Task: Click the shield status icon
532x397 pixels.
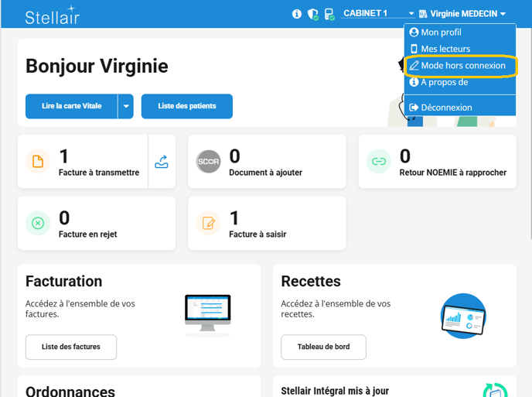Action: pos(313,14)
